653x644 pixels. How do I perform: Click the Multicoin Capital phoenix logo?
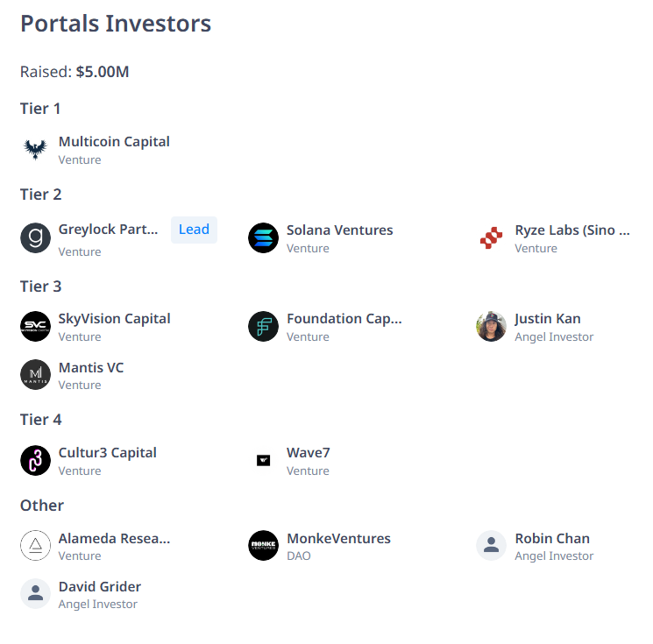click(35, 150)
